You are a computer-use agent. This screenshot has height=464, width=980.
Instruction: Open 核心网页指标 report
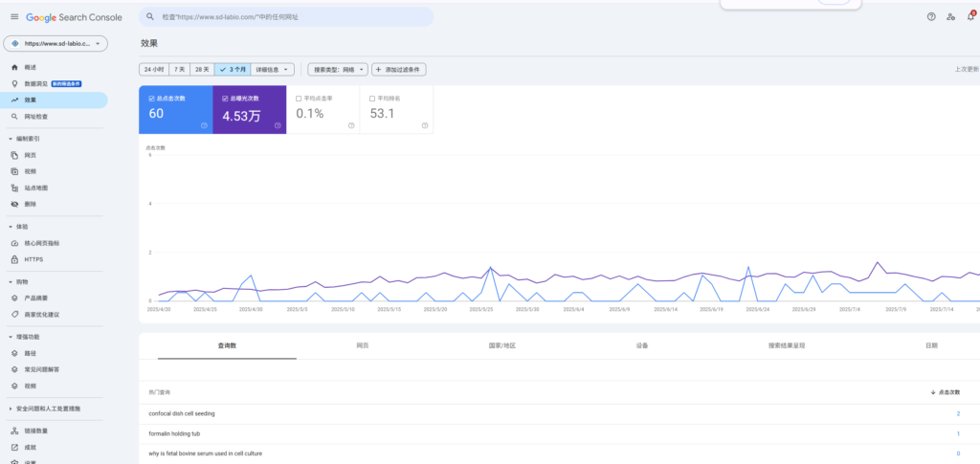tap(42, 243)
